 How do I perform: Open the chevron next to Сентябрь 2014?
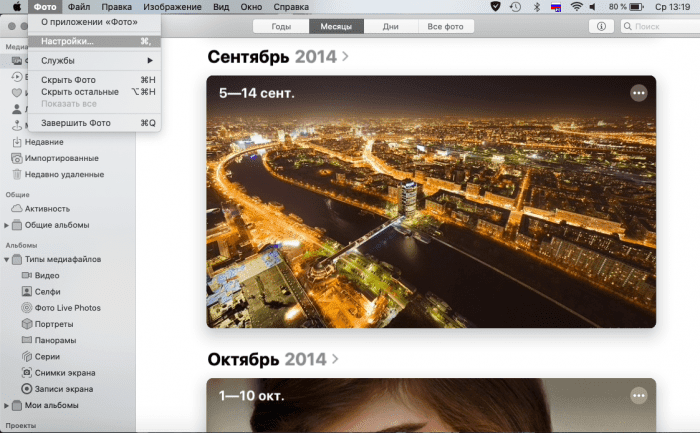click(x=345, y=57)
